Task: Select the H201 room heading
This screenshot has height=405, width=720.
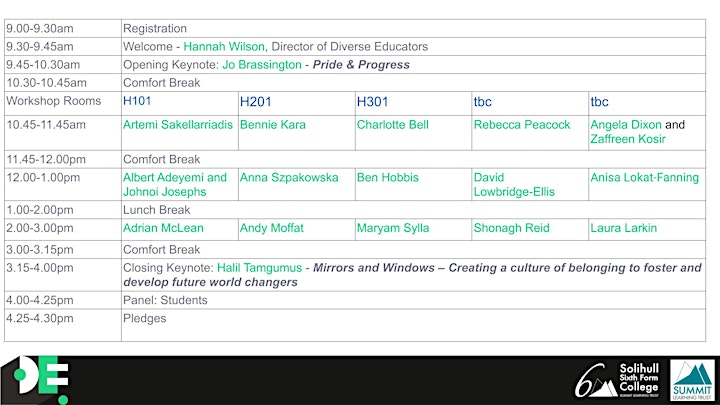Action: 255,102
